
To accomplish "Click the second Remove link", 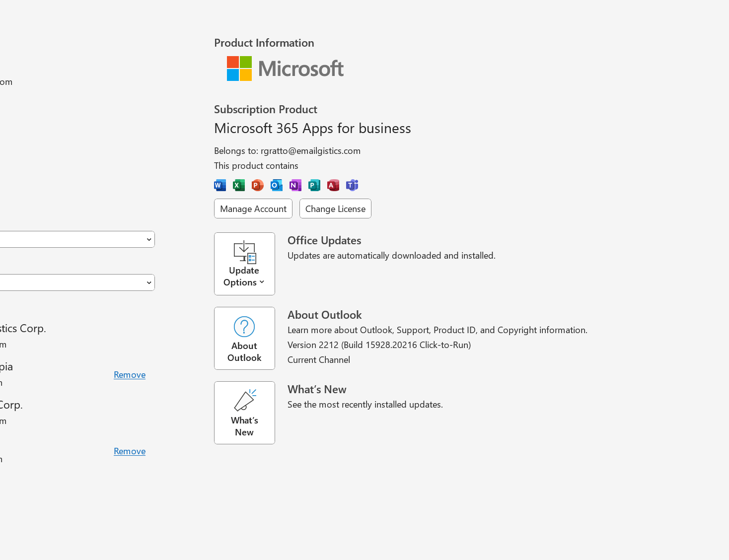I will [x=130, y=451].
